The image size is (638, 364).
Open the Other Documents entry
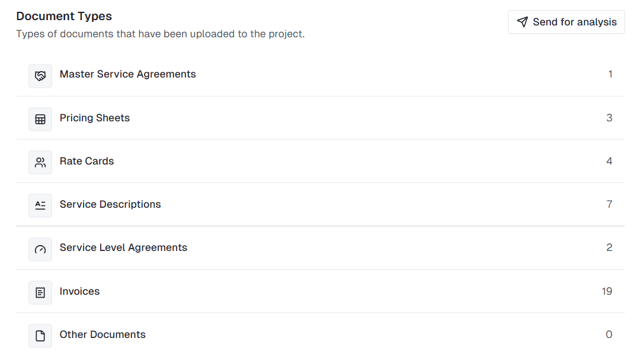[x=102, y=334]
